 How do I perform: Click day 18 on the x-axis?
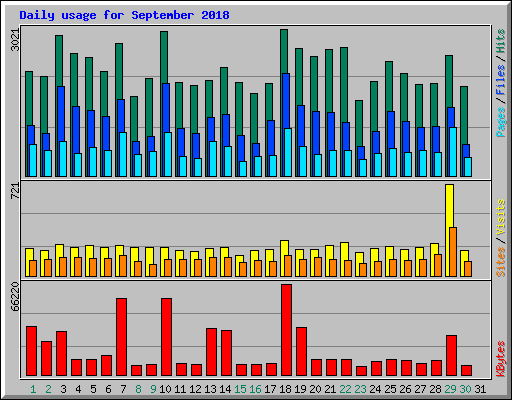pos(285,389)
